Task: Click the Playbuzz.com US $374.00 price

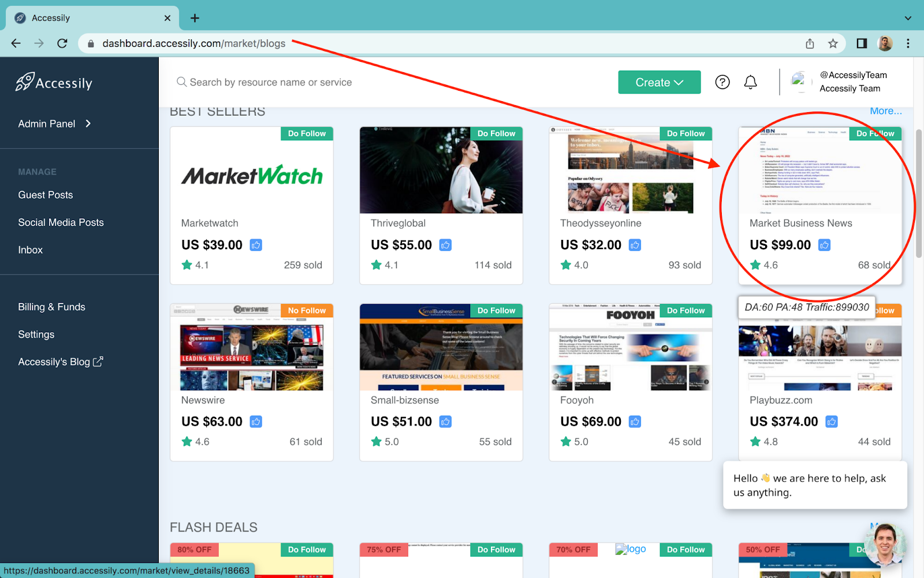Action: pos(784,422)
